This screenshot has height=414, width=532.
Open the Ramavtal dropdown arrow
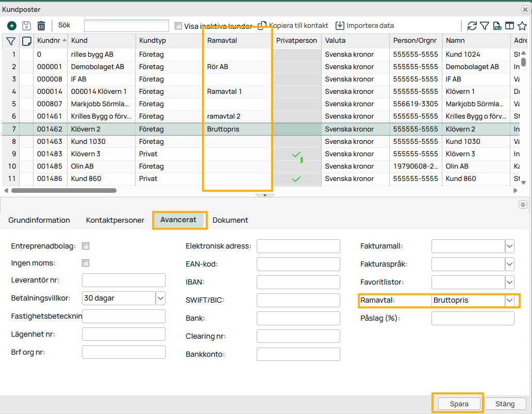[x=510, y=301]
